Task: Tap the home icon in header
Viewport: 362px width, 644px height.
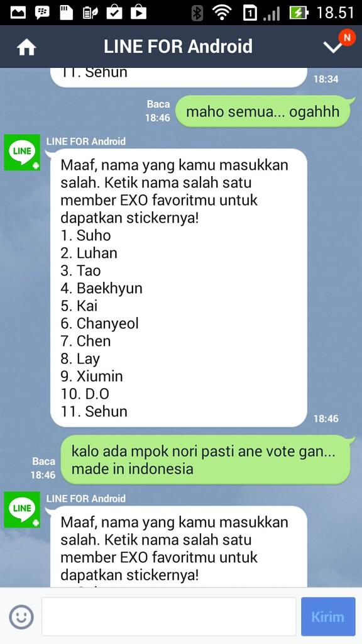Action: [26, 48]
